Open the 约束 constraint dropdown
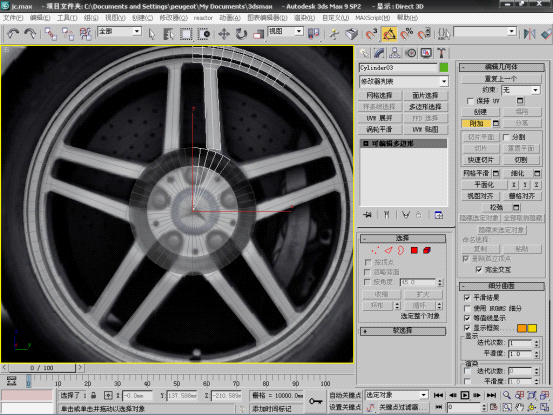Screen dimensions: 553x415 click(521, 90)
